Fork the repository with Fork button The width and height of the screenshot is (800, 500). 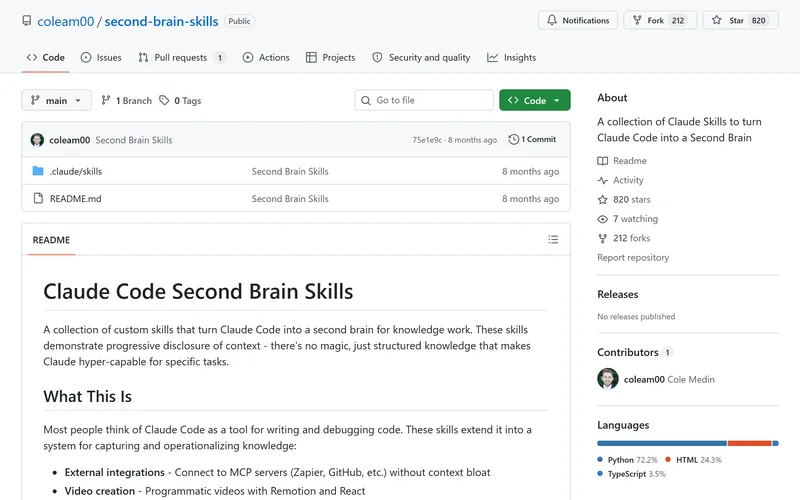coord(660,20)
